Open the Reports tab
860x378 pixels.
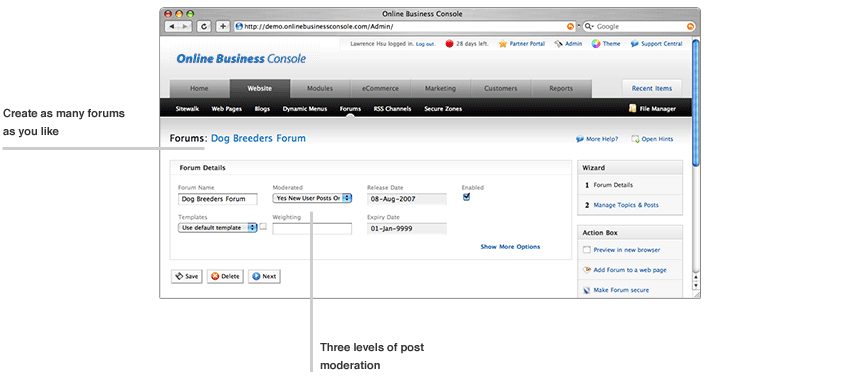(561, 88)
